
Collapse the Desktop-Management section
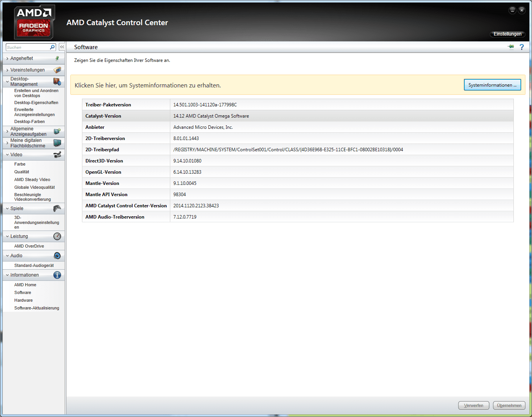coord(7,82)
